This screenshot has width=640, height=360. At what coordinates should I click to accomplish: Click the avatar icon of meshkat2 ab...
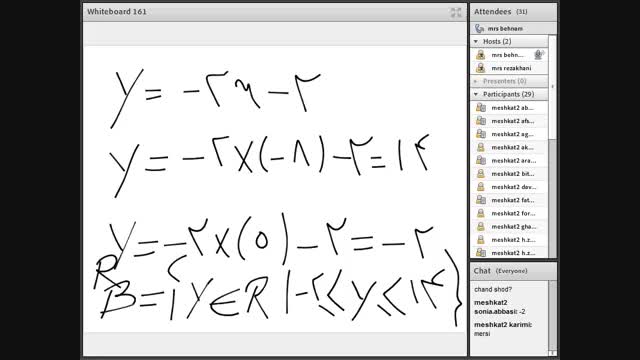pos(481,108)
